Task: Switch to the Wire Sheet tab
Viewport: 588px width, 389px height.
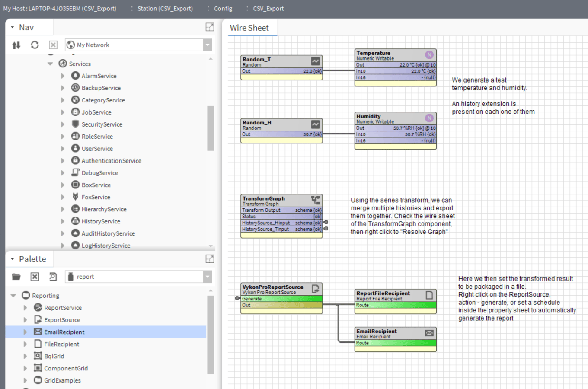Action: (x=251, y=27)
